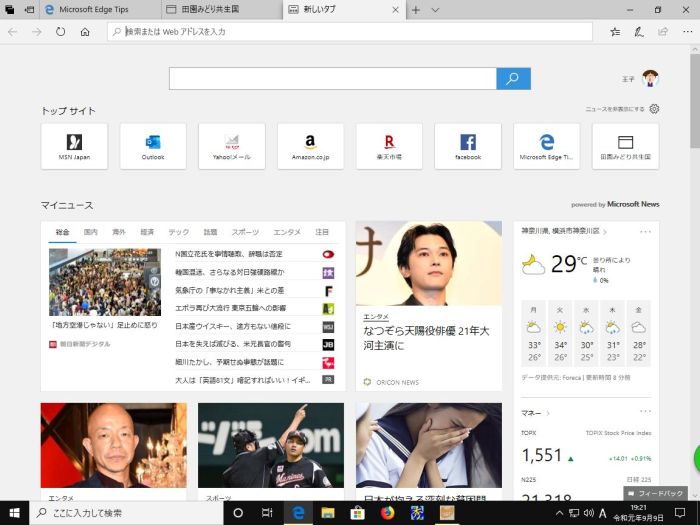Open the Amazon.co.jp top site tile
Viewport: 700px width, 525px height.
310,146
